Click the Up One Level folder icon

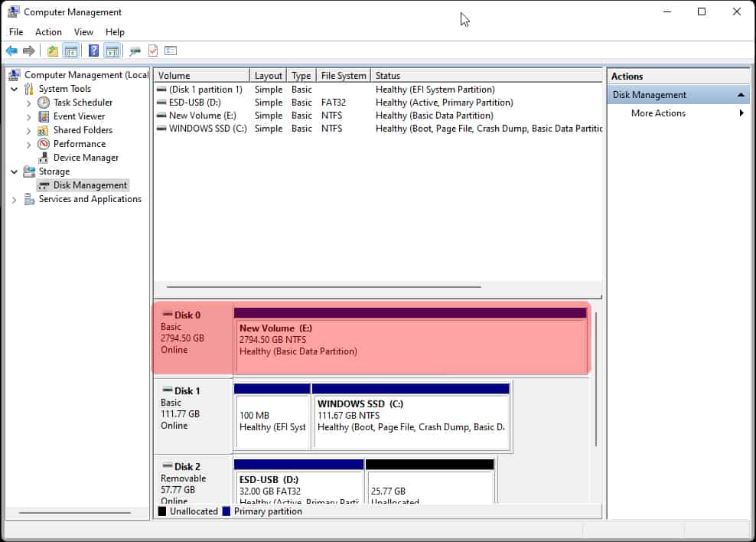click(x=53, y=51)
